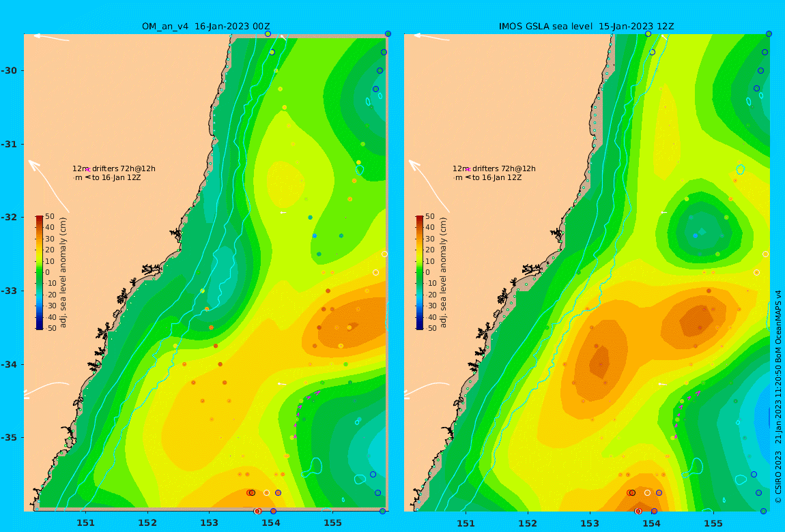Click the '50' label at red end of right colorbar

430,216
